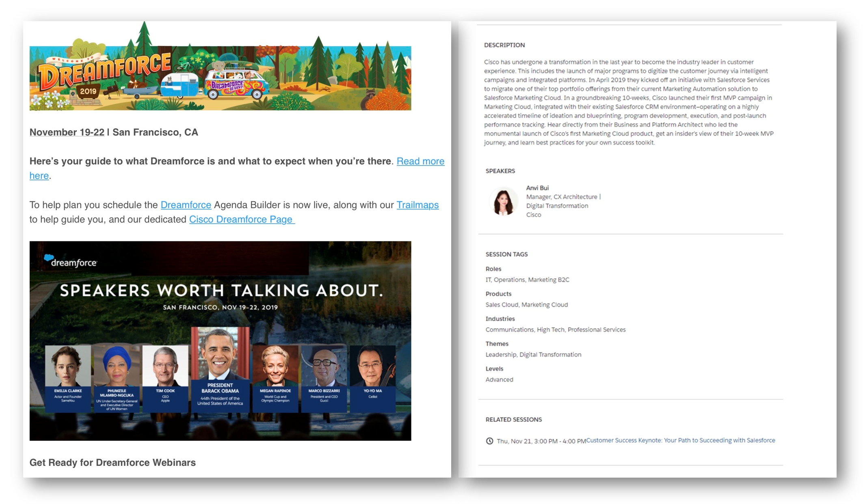The image size is (863, 504).
Task: Open the Dreamforce 2019 banner image
Action: (x=220, y=66)
